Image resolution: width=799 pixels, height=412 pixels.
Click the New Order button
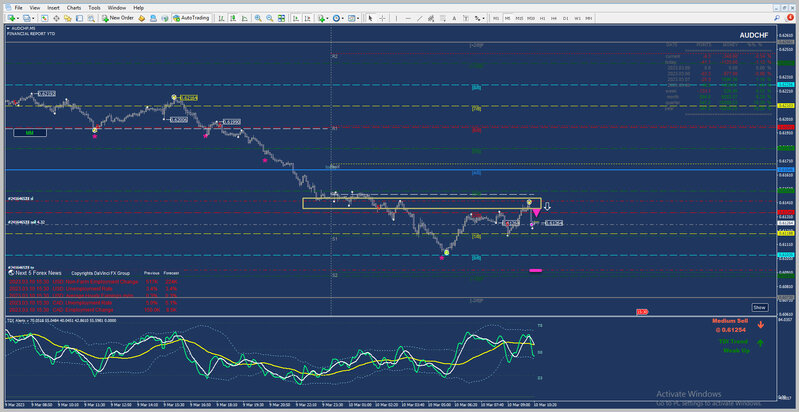pos(118,18)
